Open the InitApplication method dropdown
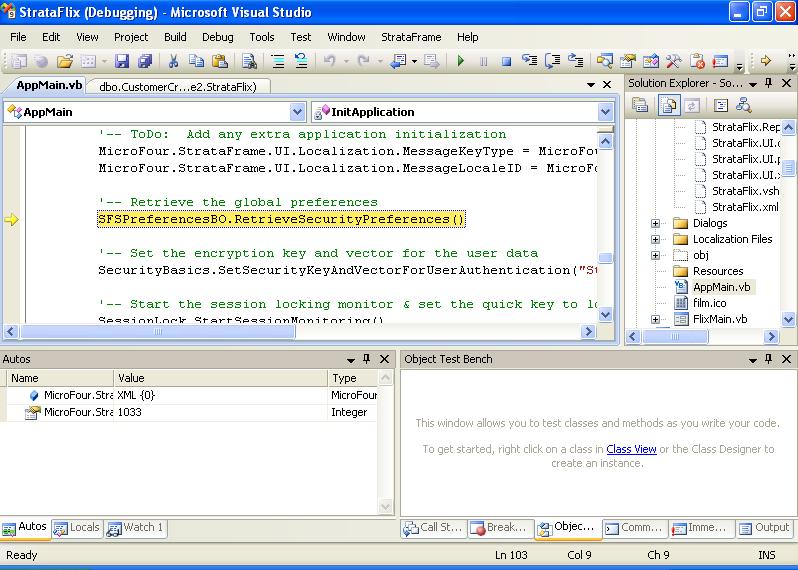Viewport: 798px width, 570px height. click(x=605, y=112)
